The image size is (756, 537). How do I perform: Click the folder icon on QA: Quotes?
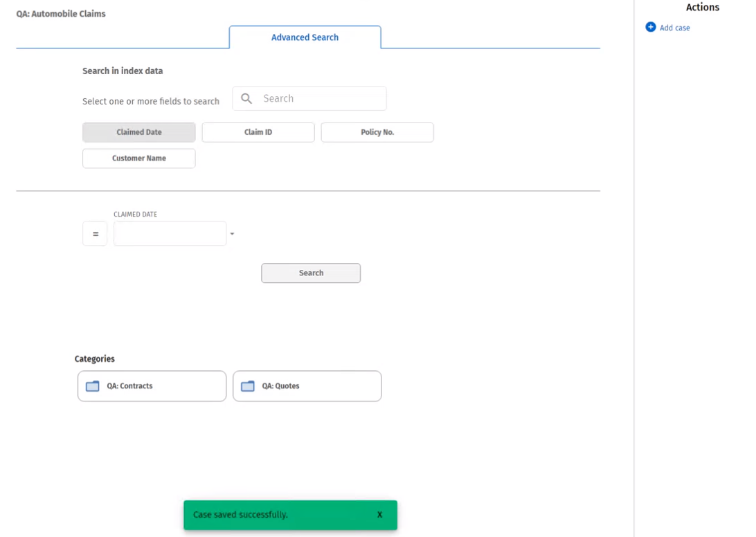click(x=247, y=386)
